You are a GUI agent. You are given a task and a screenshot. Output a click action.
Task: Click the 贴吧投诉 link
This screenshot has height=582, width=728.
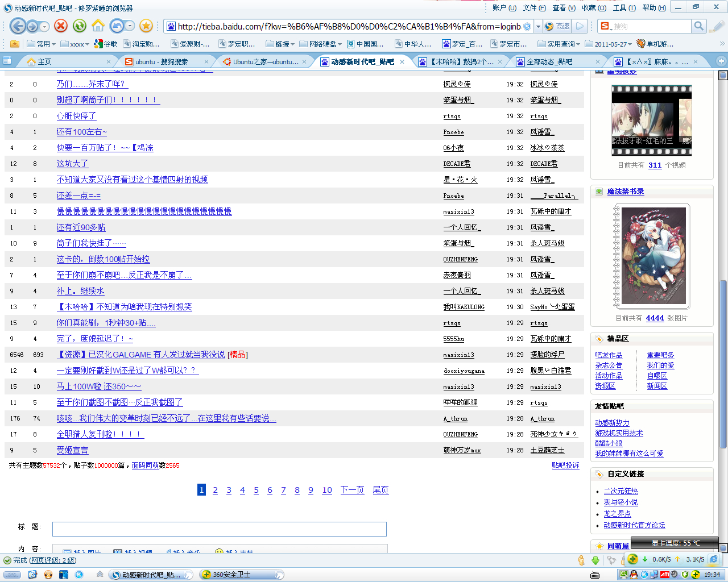click(x=565, y=465)
